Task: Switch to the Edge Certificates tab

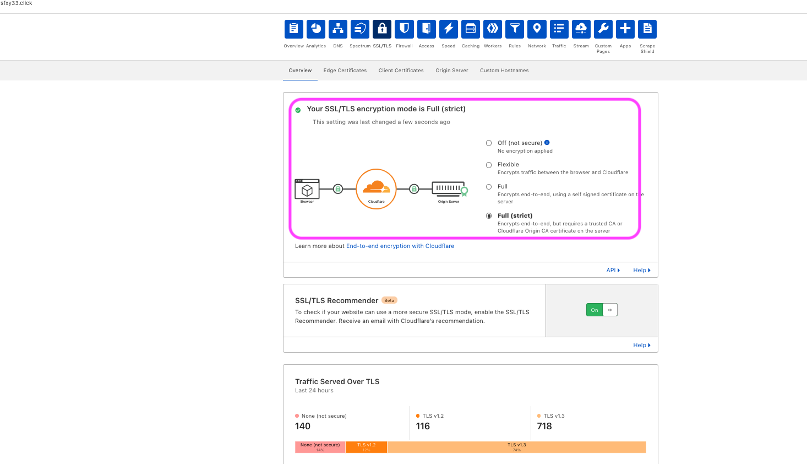Action: pyautogui.click(x=345, y=71)
